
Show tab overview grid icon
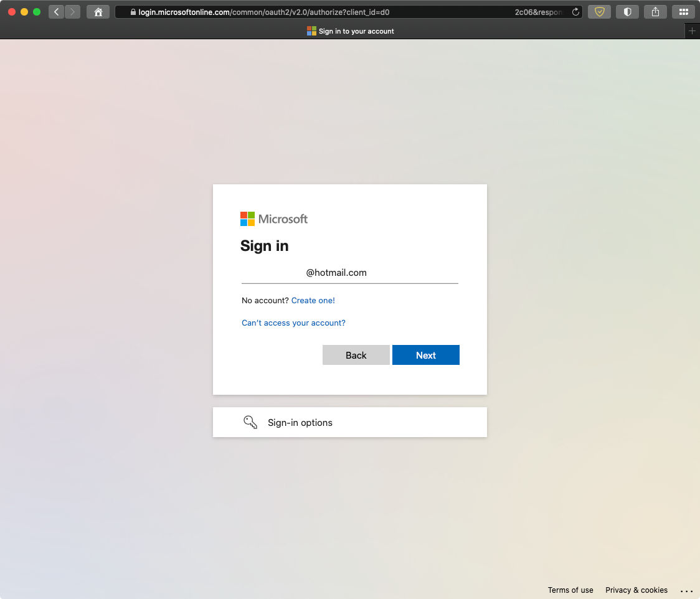[x=683, y=12]
